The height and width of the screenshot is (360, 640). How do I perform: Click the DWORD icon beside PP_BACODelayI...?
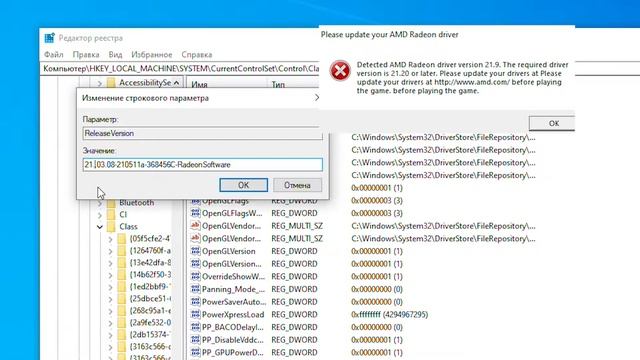[x=196, y=327]
